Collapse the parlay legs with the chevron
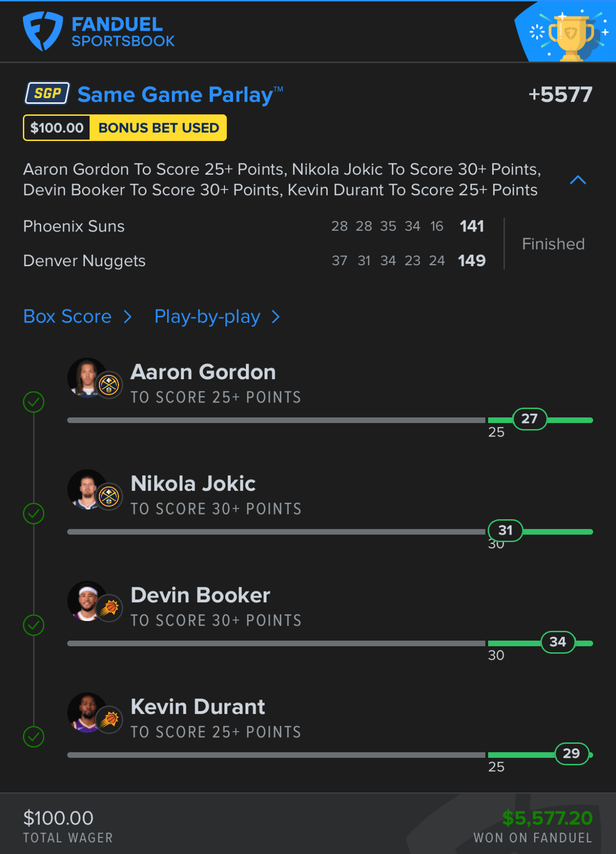The image size is (616, 854). [x=578, y=180]
